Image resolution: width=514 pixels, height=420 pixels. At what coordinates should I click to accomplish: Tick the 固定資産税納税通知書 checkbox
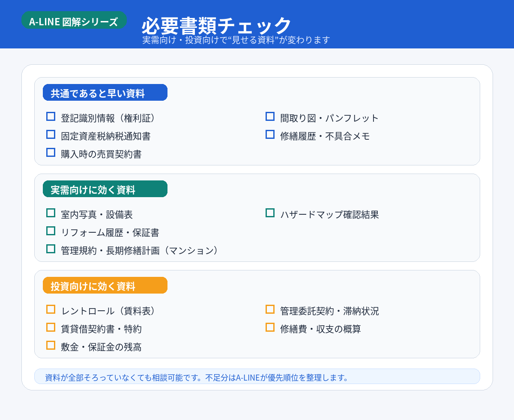[x=51, y=134]
